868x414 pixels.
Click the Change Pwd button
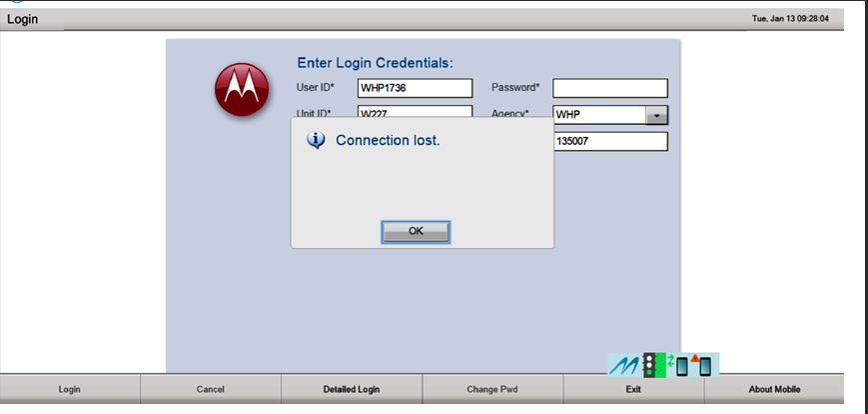pos(492,389)
